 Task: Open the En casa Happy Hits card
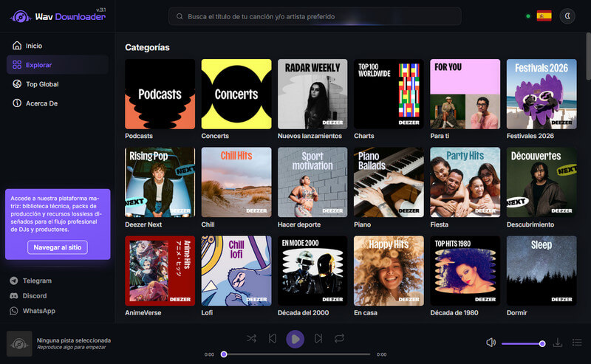click(x=389, y=271)
